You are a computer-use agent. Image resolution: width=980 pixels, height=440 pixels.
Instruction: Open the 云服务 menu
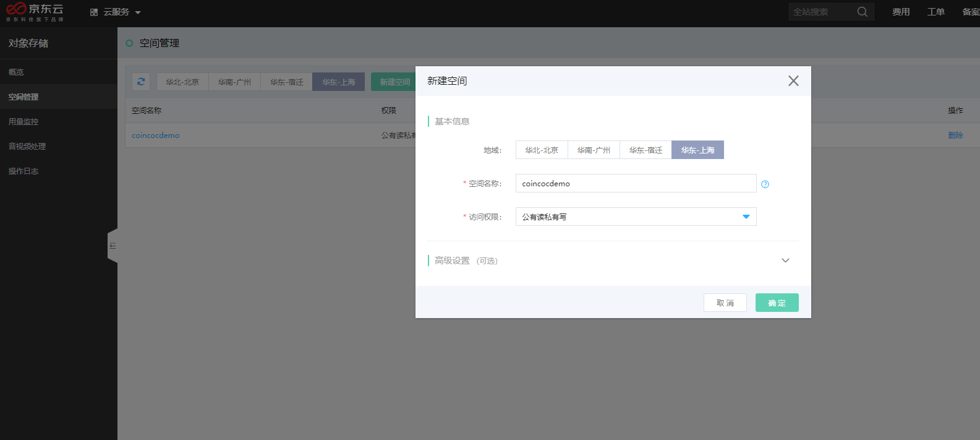[116, 12]
